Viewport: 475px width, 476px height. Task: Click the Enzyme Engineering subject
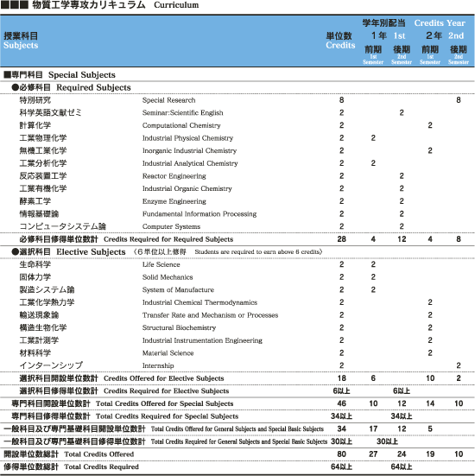coord(174,201)
